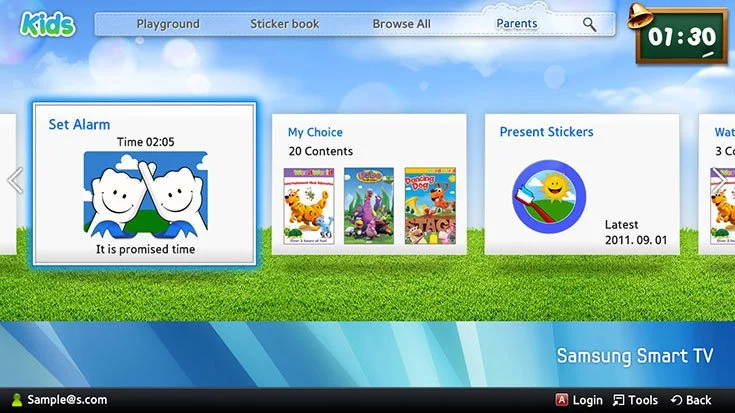Click the 'Latest' label in Present Stickers

tap(621, 225)
